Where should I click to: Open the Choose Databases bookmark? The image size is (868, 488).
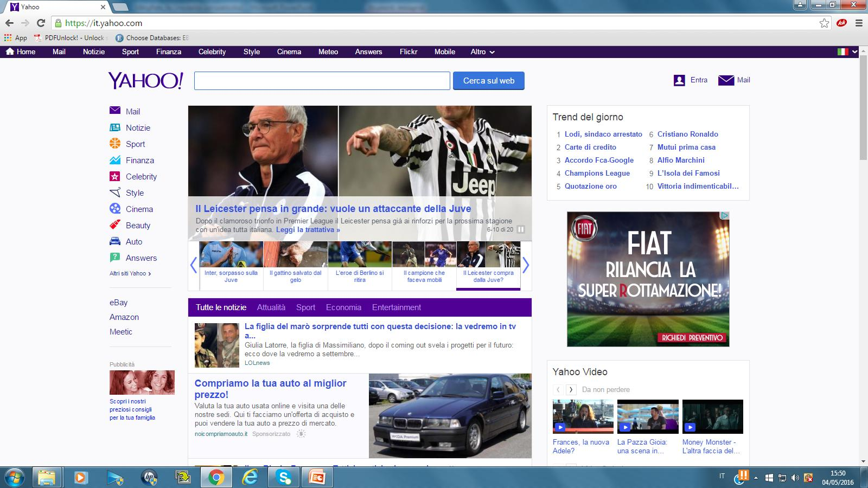click(152, 38)
